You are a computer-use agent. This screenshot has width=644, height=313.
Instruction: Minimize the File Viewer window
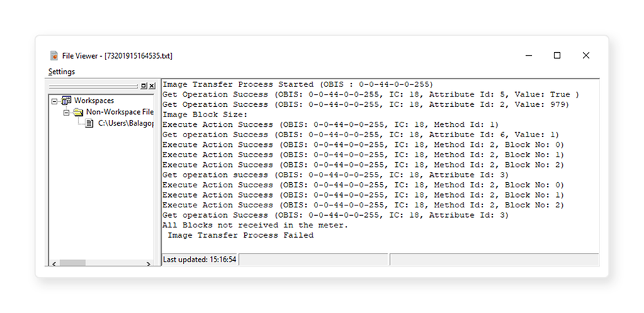[x=528, y=55]
